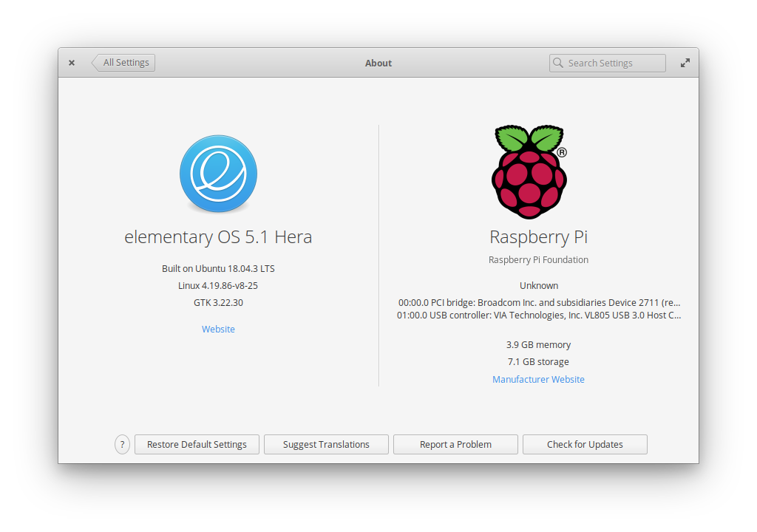Image resolution: width=757 pixels, height=532 pixels.
Task: Open the elementary OS Website link
Action: click(x=218, y=329)
